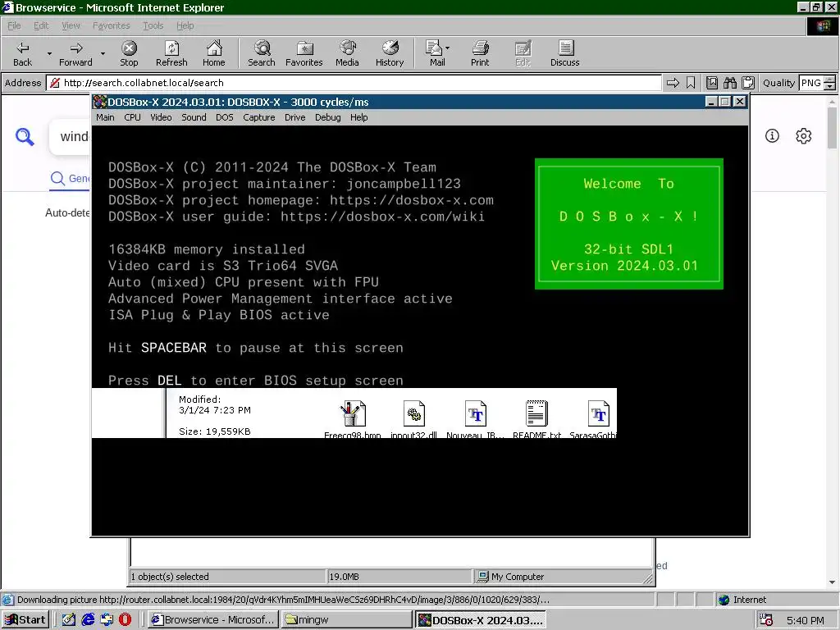The height and width of the screenshot is (630, 840).
Task: Click the info circle icon on search page
Action: pyautogui.click(x=772, y=136)
